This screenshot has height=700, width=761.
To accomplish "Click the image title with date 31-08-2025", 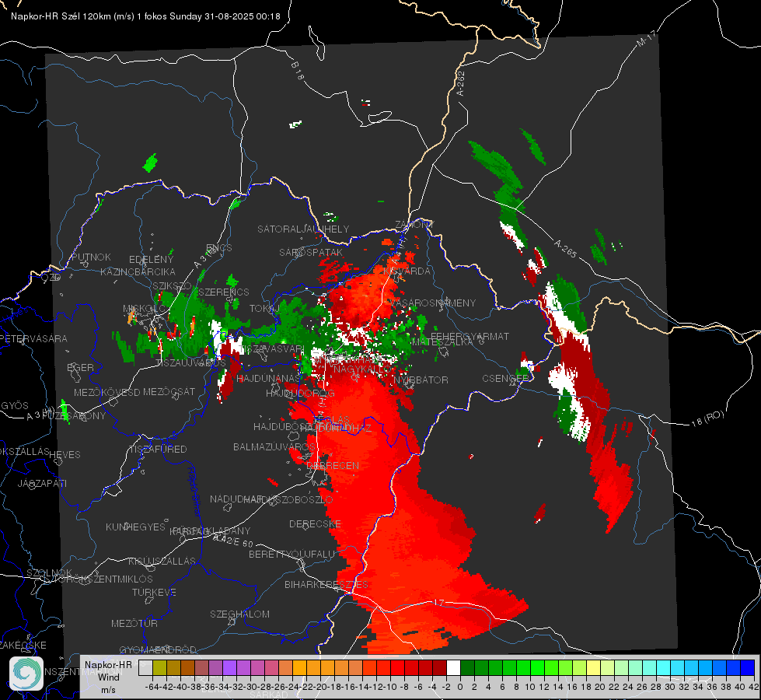I will tap(145, 16).
